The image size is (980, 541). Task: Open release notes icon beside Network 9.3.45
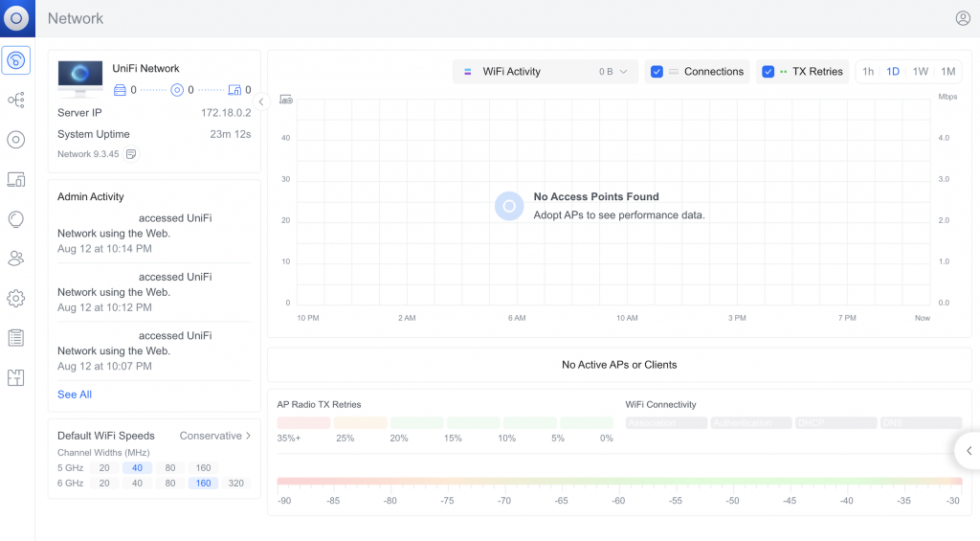coord(130,154)
